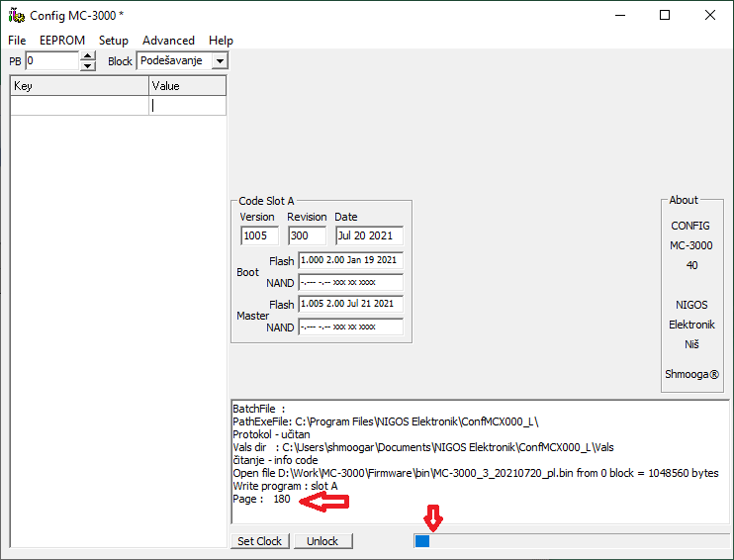Click the Config MC-3000 app icon

(x=16, y=16)
